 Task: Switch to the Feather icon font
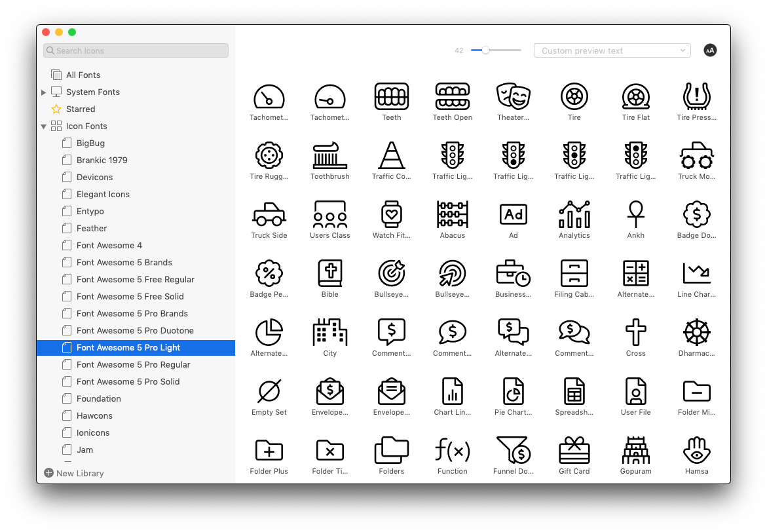(92, 228)
